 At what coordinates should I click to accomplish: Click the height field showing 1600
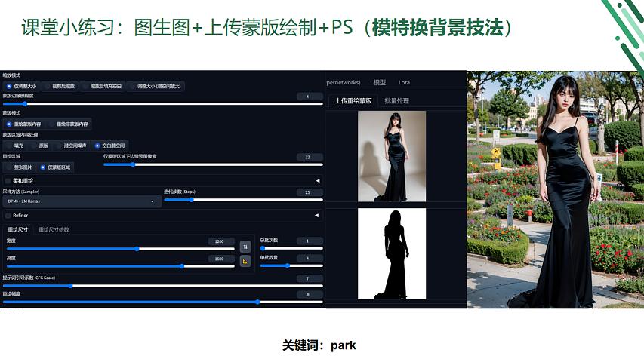[x=221, y=259]
